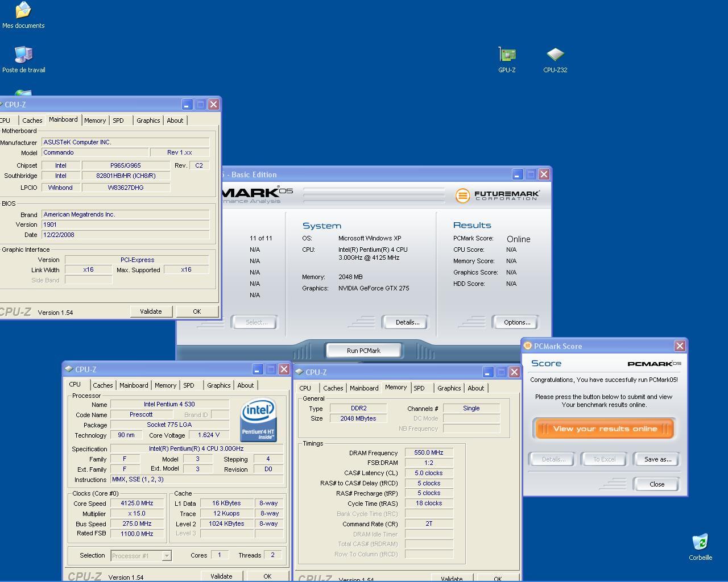The width and height of the screenshot is (728, 582).
Task: Click the Rated FSB 1100.0 MHz value
Action: coord(137,534)
